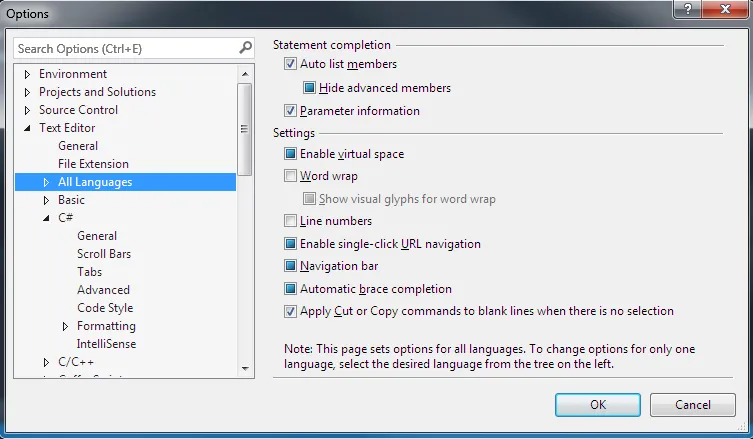Select the C# tree item
The image size is (753, 439).
(65, 218)
